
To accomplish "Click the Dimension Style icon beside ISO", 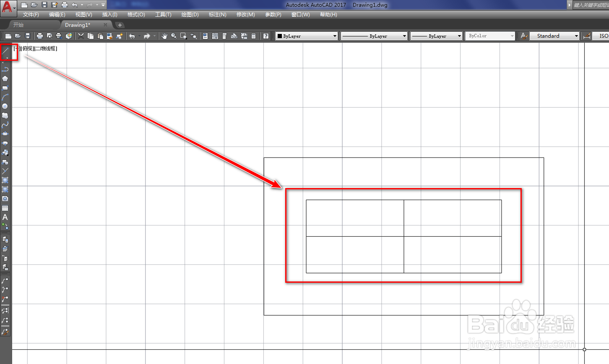I will pos(587,36).
